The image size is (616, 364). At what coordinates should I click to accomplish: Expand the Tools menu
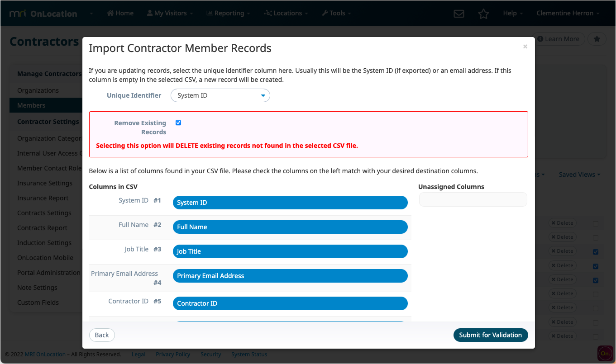(x=336, y=13)
